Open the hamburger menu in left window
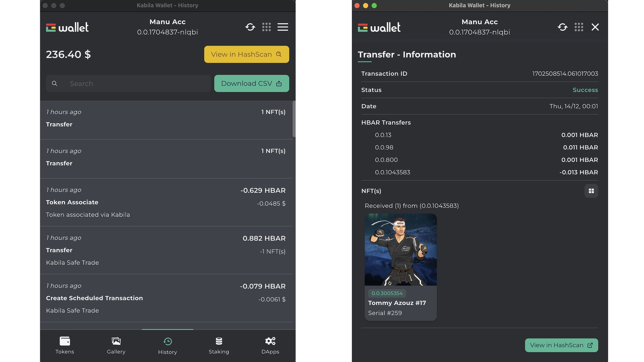Screen dimensions: 644x362 283,27
